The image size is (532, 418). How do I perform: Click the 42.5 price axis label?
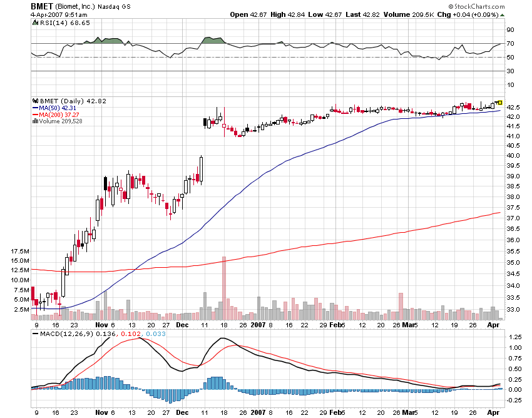pos(513,108)
